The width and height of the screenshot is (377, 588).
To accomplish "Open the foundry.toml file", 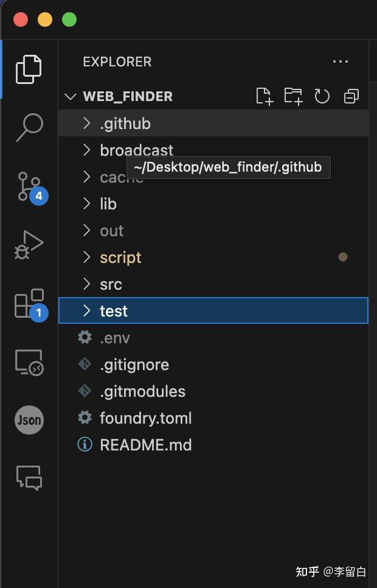I will (145, 418).
